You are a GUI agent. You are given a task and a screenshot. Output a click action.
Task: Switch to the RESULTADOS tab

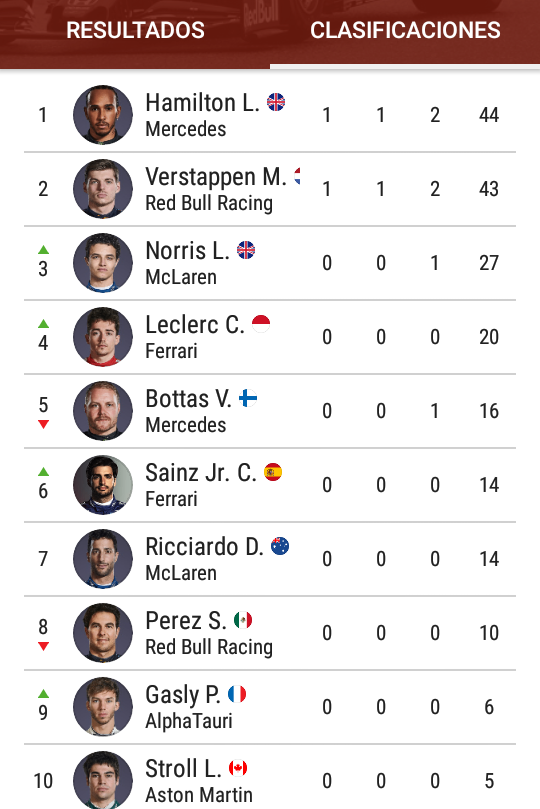[x=135, y=30]
